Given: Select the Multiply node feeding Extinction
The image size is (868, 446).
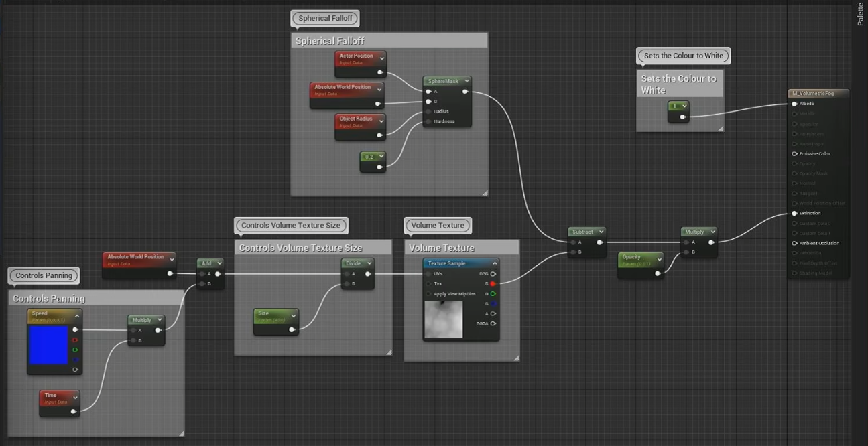Looking at the screenshot, I should click(x=699, y=242).
